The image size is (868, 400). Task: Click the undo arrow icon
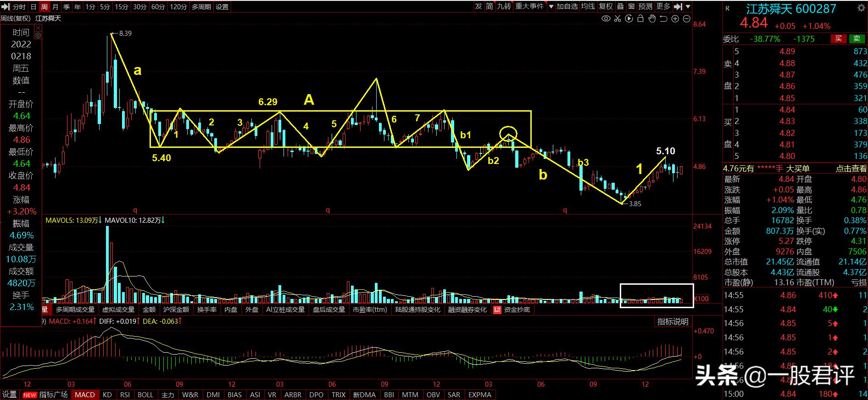point(663,19)
